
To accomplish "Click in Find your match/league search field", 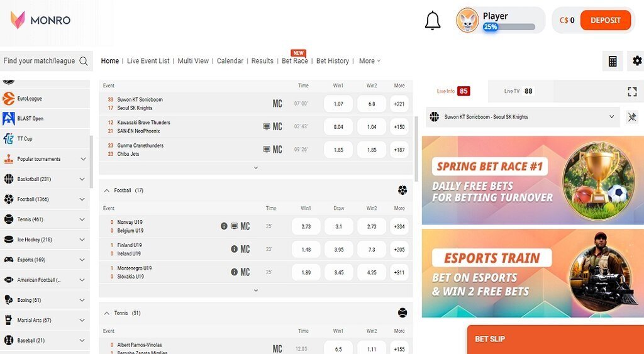I will point(40,61).
